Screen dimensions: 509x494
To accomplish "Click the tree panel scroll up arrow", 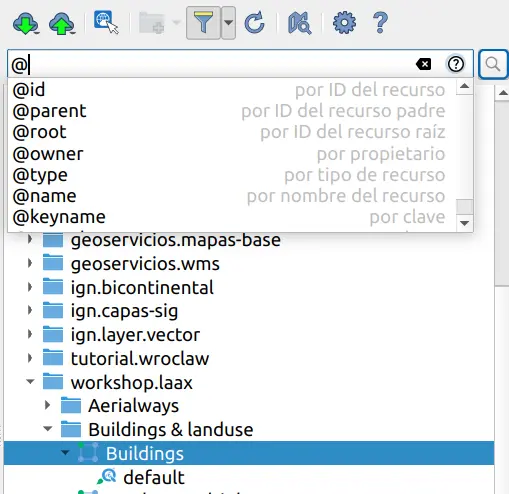I will click(503, 93).
